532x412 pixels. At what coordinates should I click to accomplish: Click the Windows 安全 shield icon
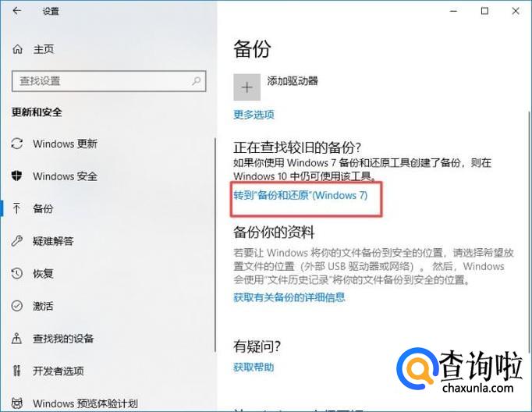[x=16, y=176]
